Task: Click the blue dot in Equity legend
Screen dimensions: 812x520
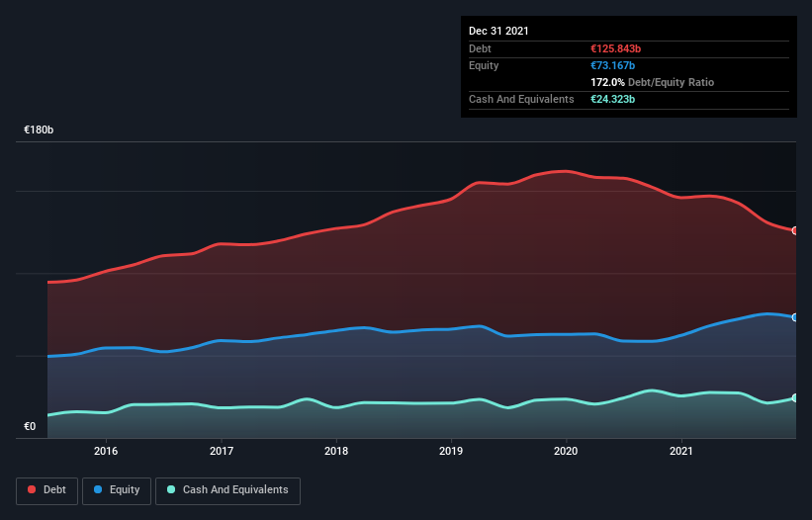Action: click(x=98, y=489)
